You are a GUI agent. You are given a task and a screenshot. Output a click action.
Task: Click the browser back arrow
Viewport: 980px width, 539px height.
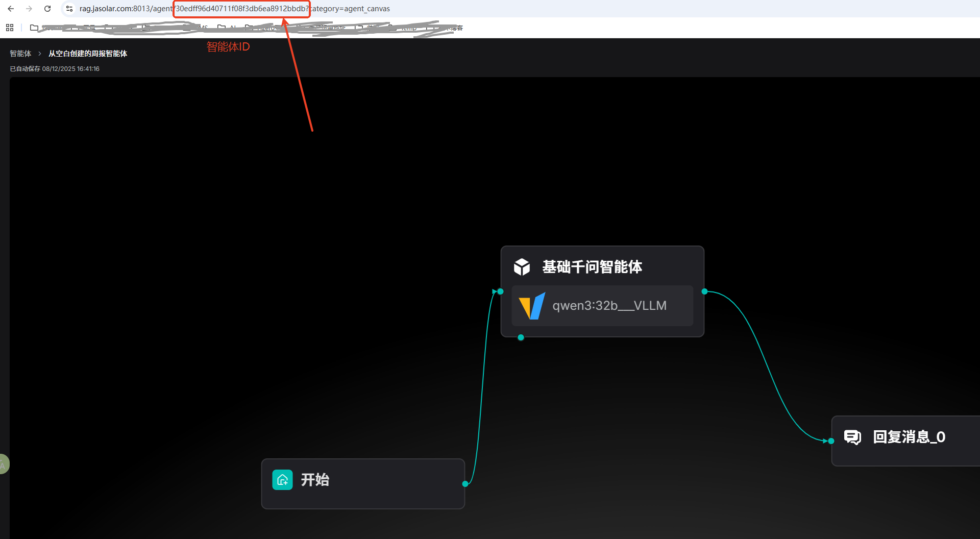[11, 9]
